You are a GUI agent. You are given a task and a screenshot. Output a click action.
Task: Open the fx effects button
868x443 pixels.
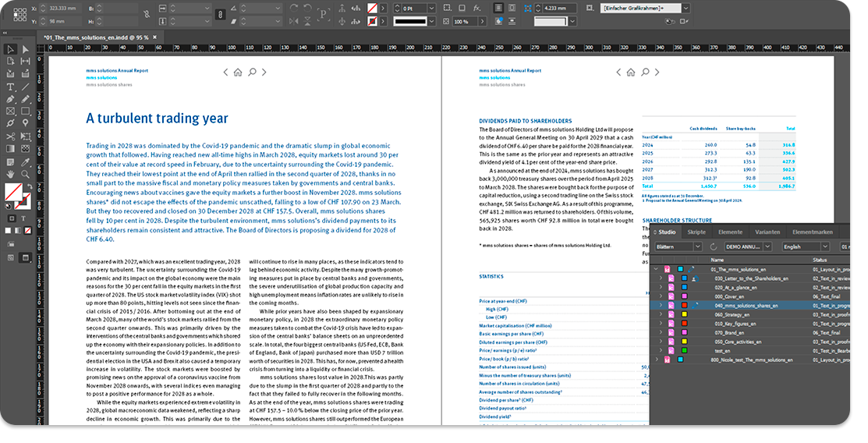[x=477, y=9]
